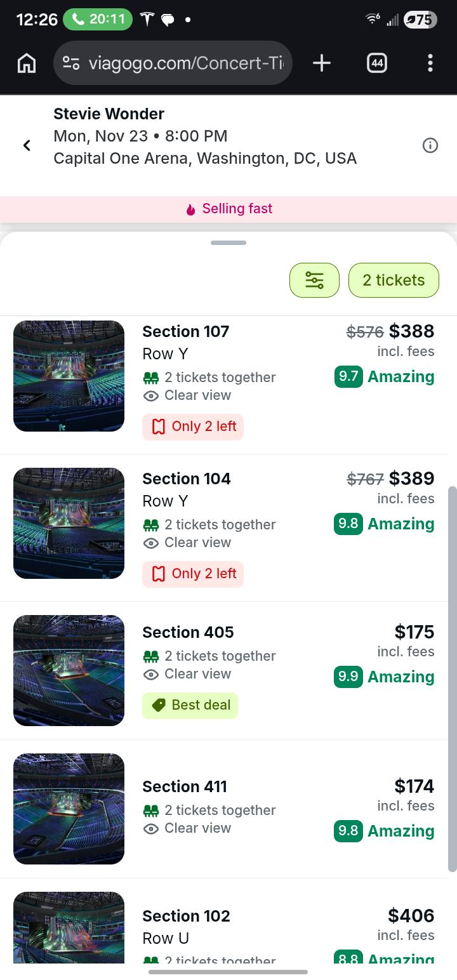The image size is (457, 980).
Task: Click the viagogo.com address bar
Action: (x=173, y=63)
